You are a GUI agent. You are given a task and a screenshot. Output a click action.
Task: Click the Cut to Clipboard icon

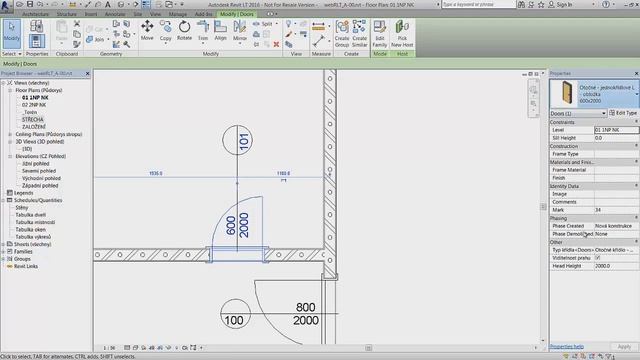77,24
